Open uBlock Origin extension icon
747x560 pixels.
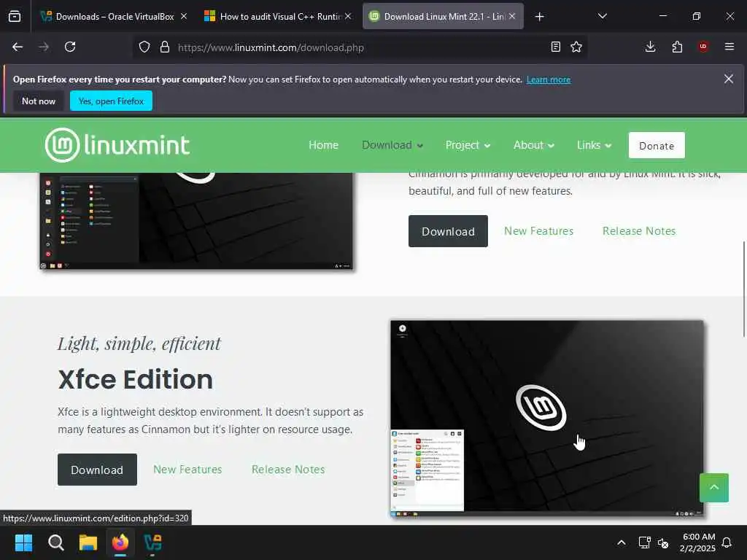coord(703,47)
